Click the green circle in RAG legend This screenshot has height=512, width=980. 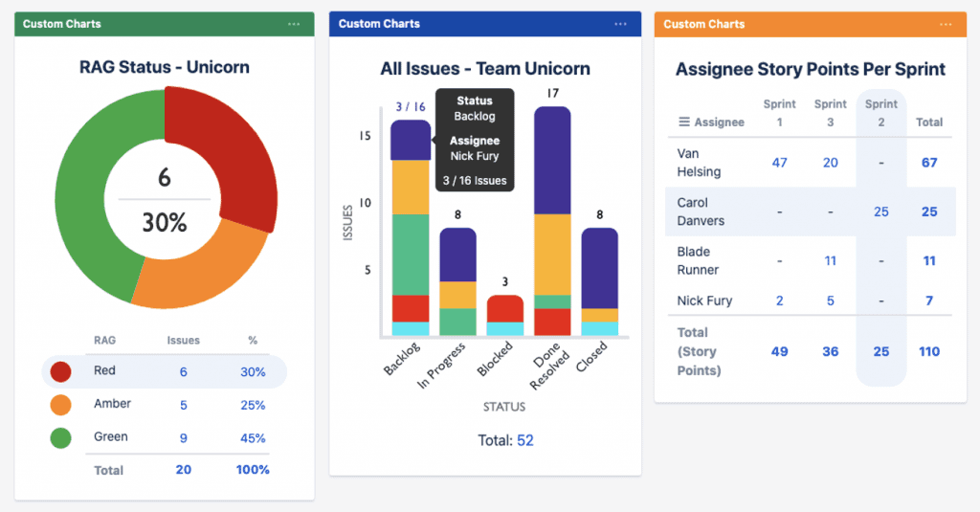pyautogui.click(x=61, y=437)
